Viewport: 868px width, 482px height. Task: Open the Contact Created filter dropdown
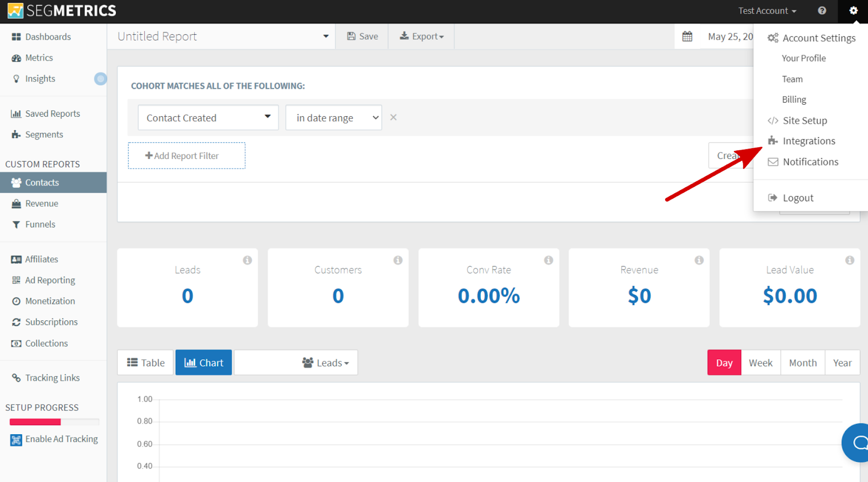208,118
